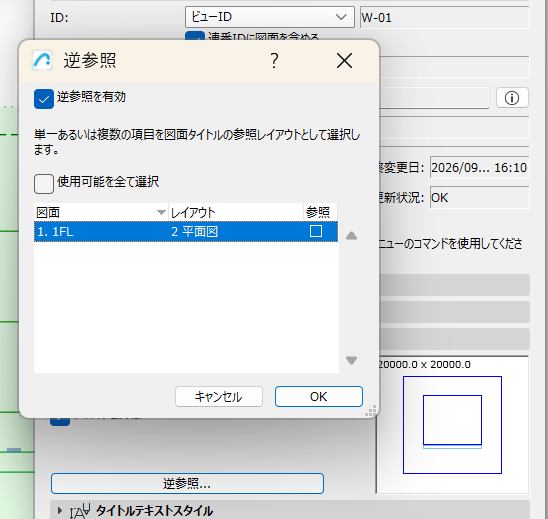Click the タイトルテキストスタイル text style icon

point(80,511)
